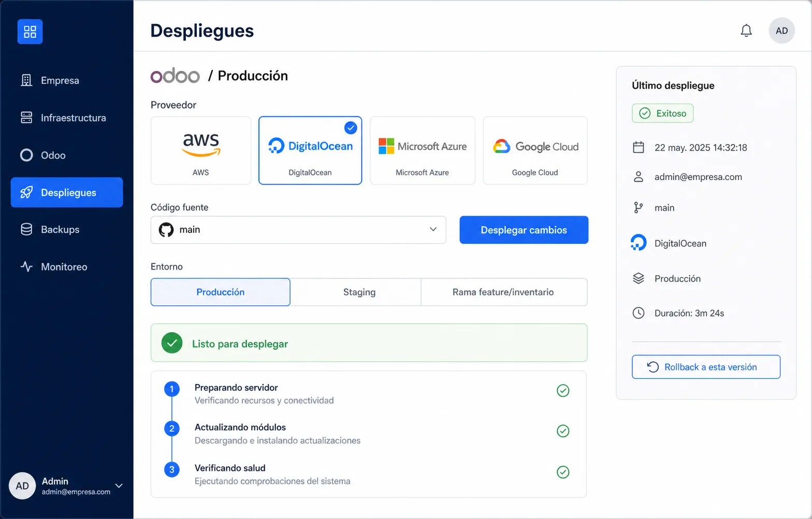Viewport: 812px width, 519px height.
Task: Click check icon for Preparando servidor
Action: pos(563,391)
